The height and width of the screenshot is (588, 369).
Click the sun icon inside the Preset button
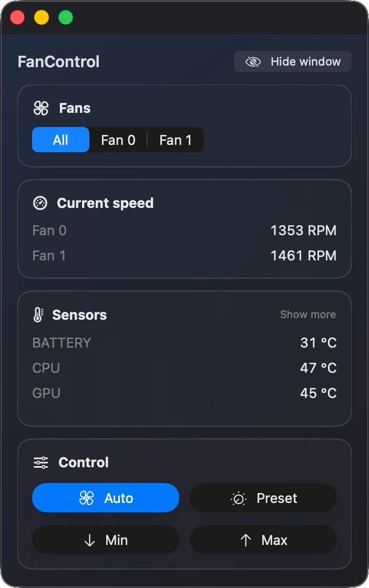coord(239,498)
